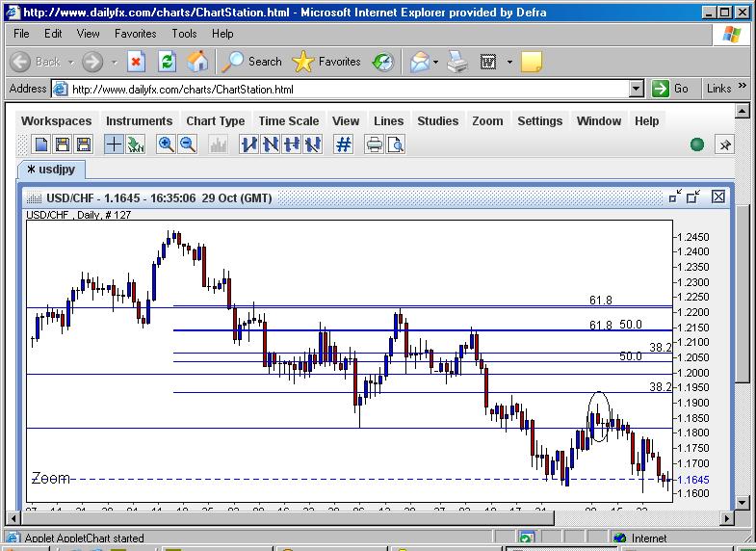Image resolution: width=756 pixels, height=551 pixels.
Task: Click the second floppy disk save-as icon
Action: [x=84, y=144]
